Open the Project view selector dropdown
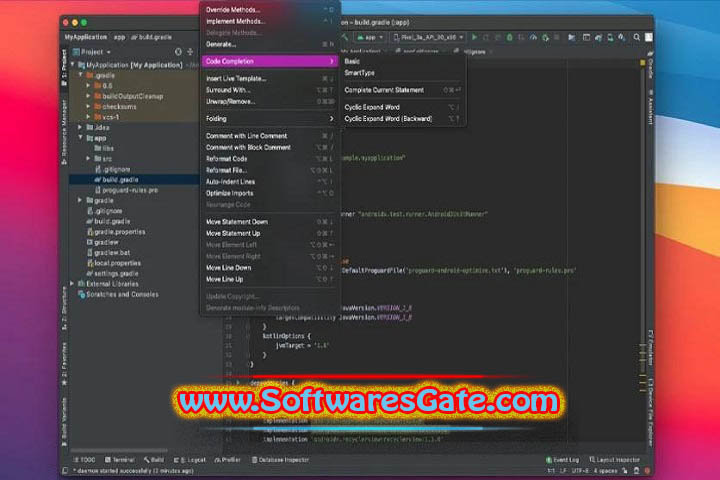Viewport: 720px width, 480px height. click(x=92, y=52)
